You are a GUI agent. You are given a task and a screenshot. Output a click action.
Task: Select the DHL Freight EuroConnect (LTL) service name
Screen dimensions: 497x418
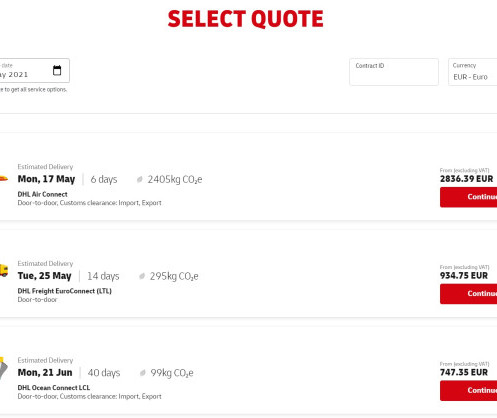coord(64,291)
